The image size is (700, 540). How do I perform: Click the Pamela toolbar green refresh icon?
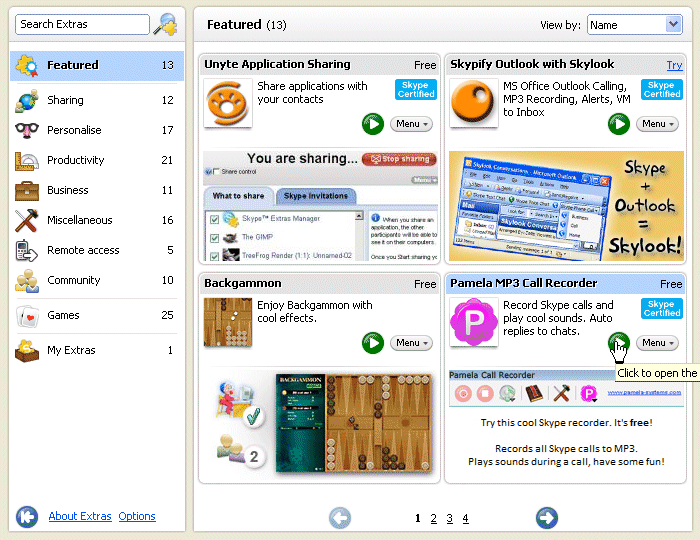pos(508,394)
